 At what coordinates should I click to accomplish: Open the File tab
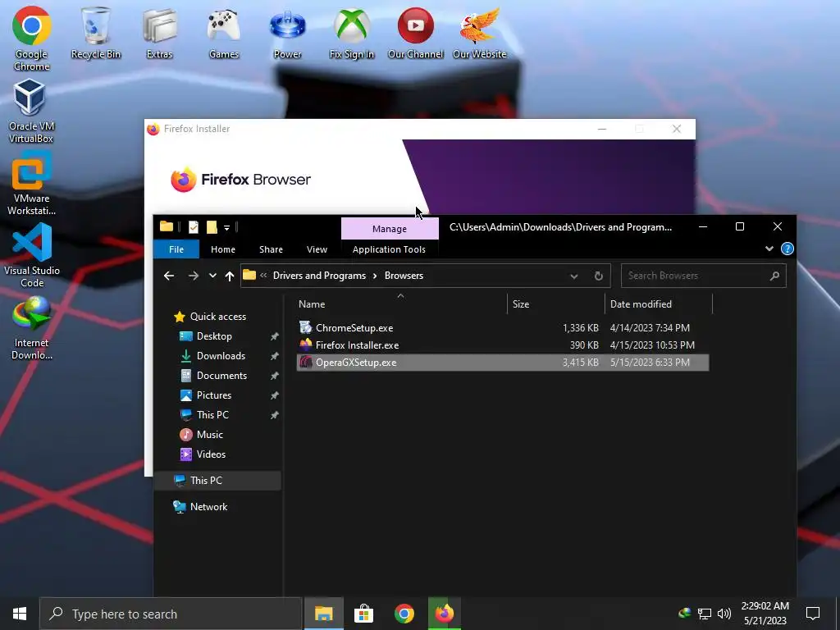176,249
